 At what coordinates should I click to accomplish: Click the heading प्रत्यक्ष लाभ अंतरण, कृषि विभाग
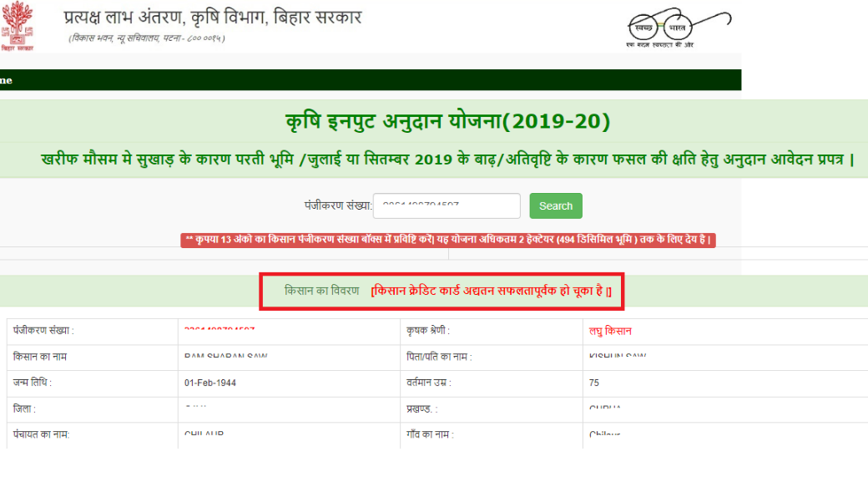coord(213,18)
